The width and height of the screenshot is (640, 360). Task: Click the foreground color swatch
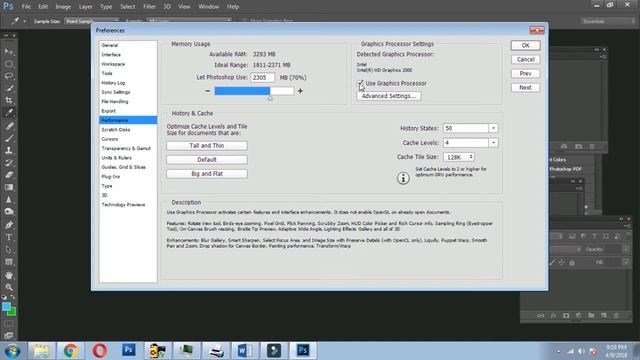pos(7,307)
